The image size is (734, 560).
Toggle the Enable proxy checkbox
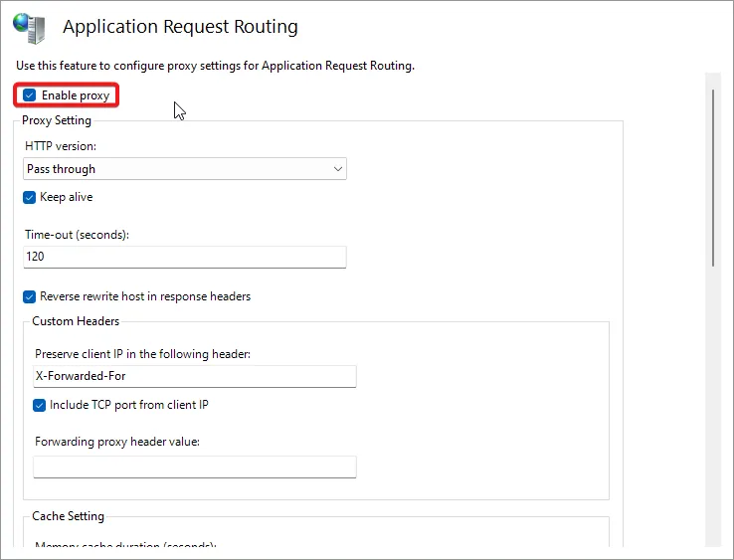(30, 95)
